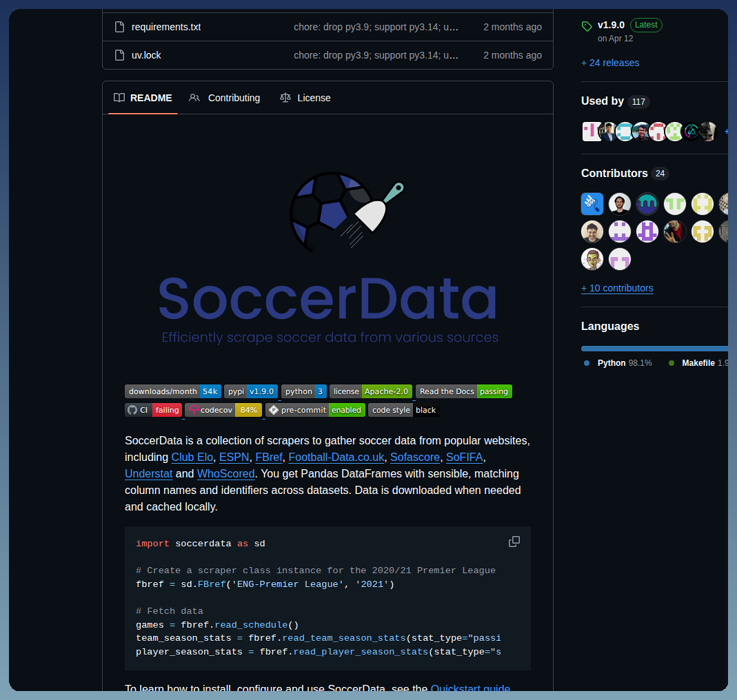The height and width of the screenshot is (700, 737).
Task: Click 'on Apr 12' release date
Action: pyautogui.click(x=615, y=39)
